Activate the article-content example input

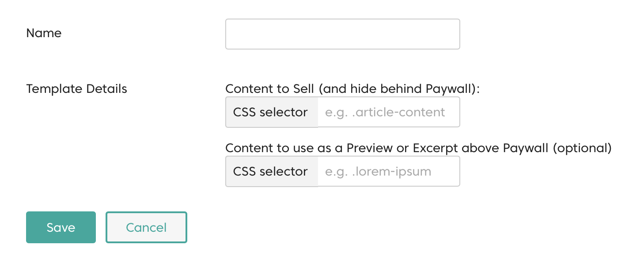tap(389, 112)
